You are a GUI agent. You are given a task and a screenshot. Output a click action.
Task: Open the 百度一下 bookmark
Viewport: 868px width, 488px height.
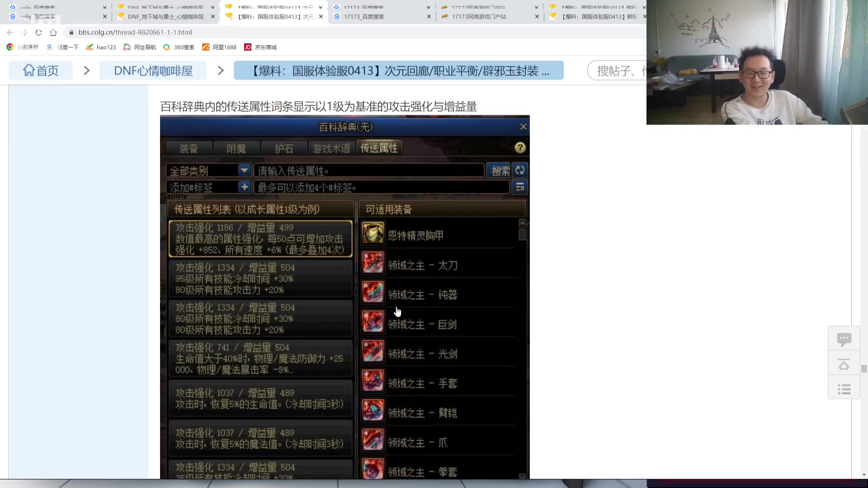[63, 47]
